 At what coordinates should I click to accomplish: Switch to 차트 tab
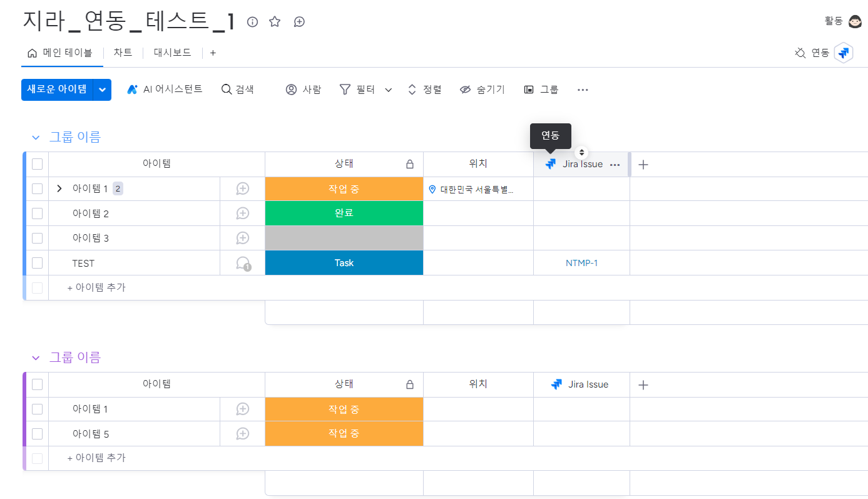123,53
